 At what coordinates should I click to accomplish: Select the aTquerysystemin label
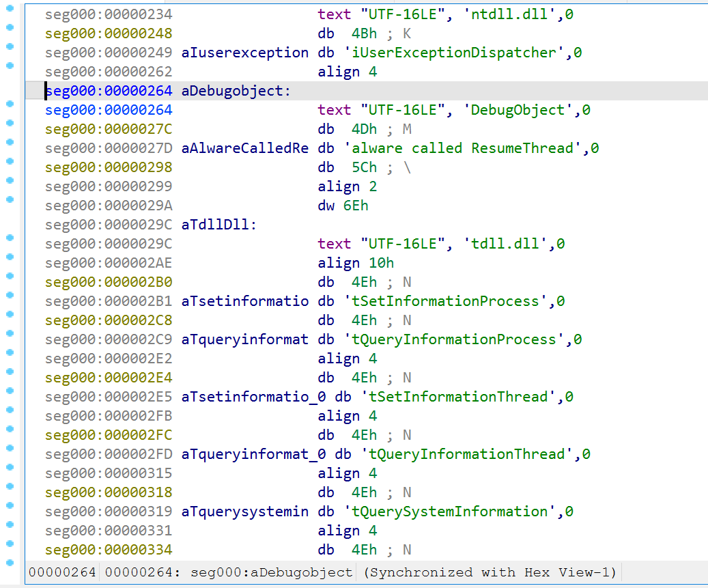pyautogui.click(x=245, y=512)
